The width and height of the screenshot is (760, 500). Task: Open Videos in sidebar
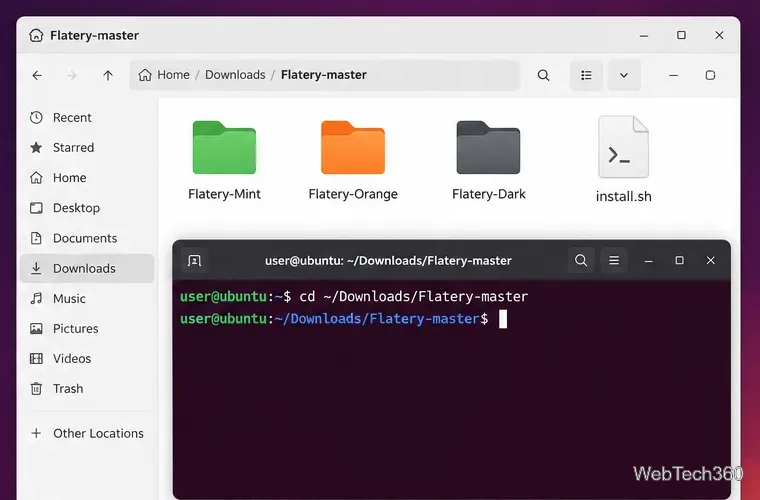87,359
